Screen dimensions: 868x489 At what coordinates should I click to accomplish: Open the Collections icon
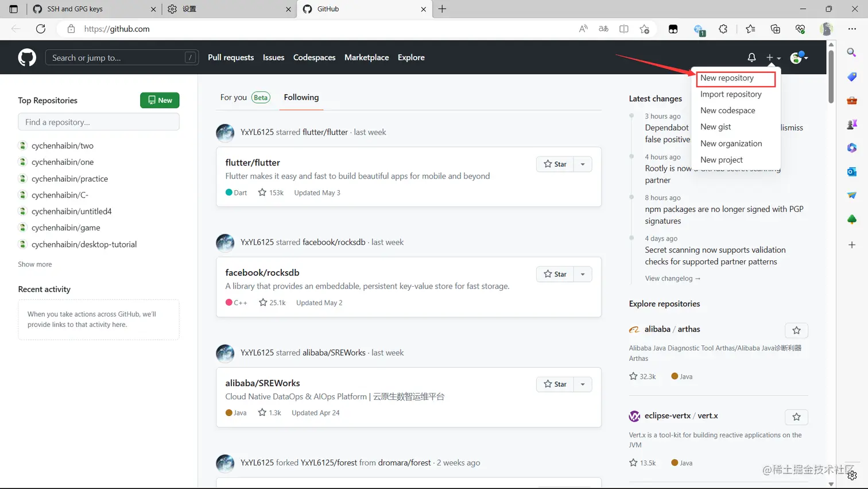tap(776, 29)
